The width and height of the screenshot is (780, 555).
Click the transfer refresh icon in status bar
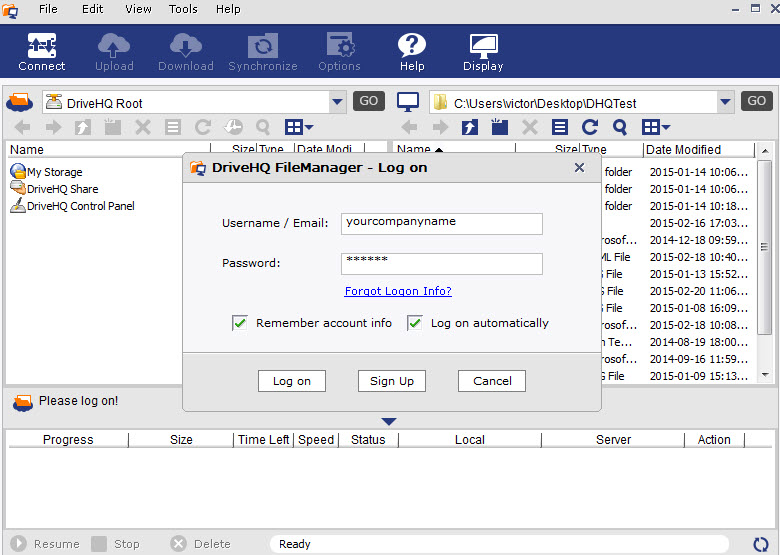(761, 544)
